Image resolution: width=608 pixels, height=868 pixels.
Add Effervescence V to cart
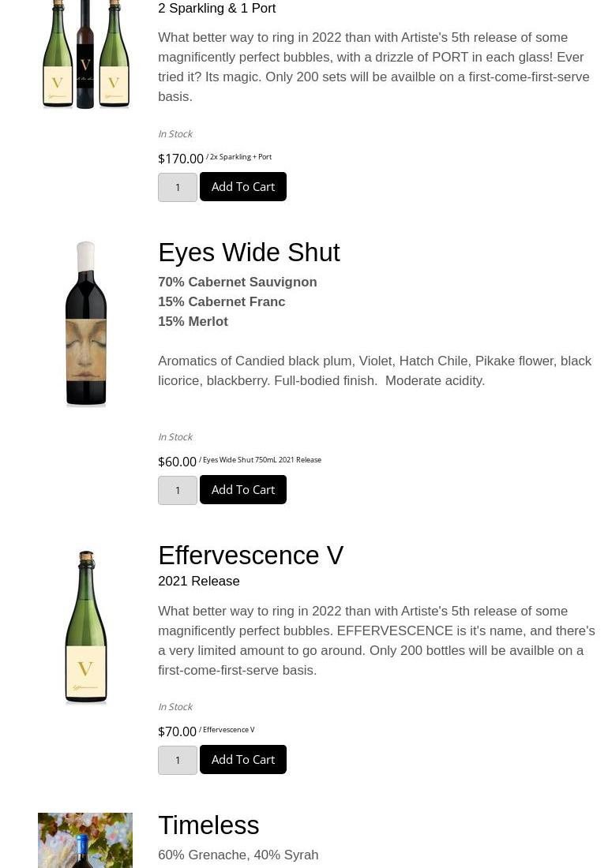point(242,760)
